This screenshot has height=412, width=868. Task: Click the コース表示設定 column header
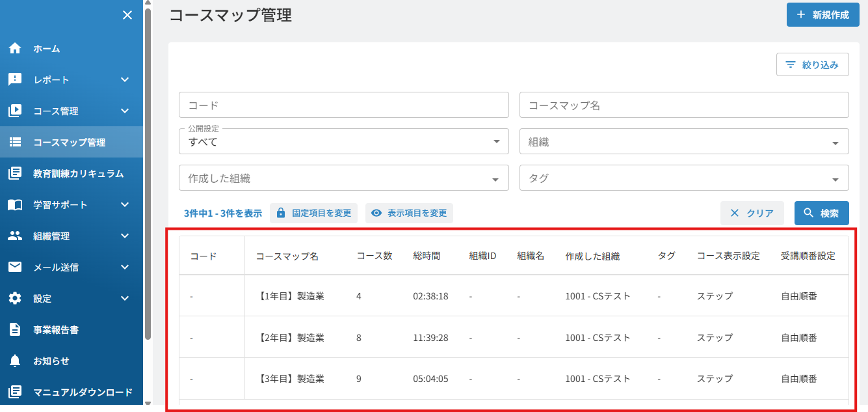tap(728, 256)
